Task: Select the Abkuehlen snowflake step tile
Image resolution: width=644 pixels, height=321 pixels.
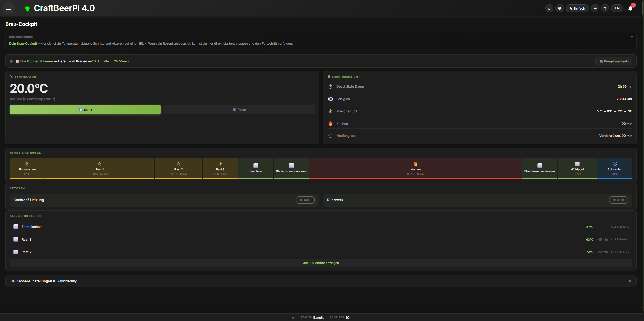Action: tap(614, 168)
